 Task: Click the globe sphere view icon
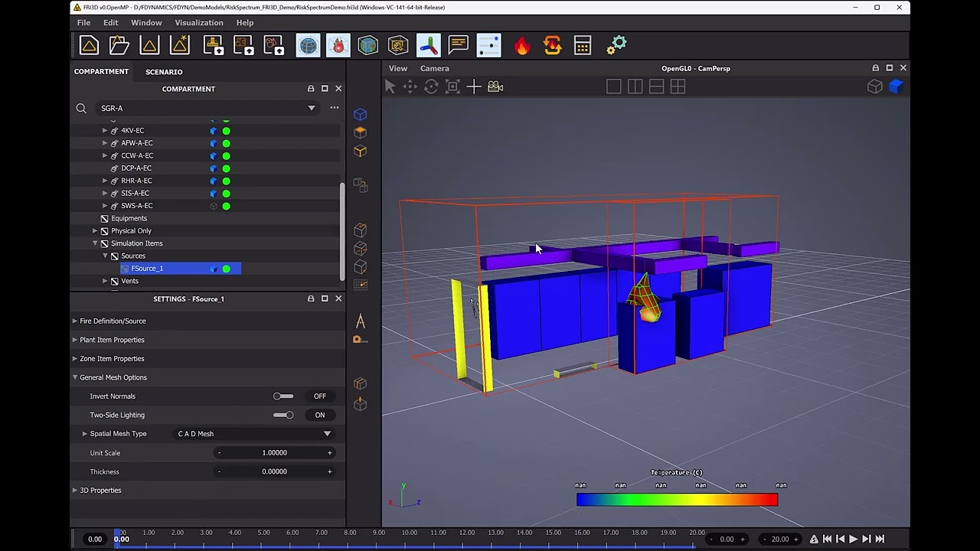tap(308, 46)
